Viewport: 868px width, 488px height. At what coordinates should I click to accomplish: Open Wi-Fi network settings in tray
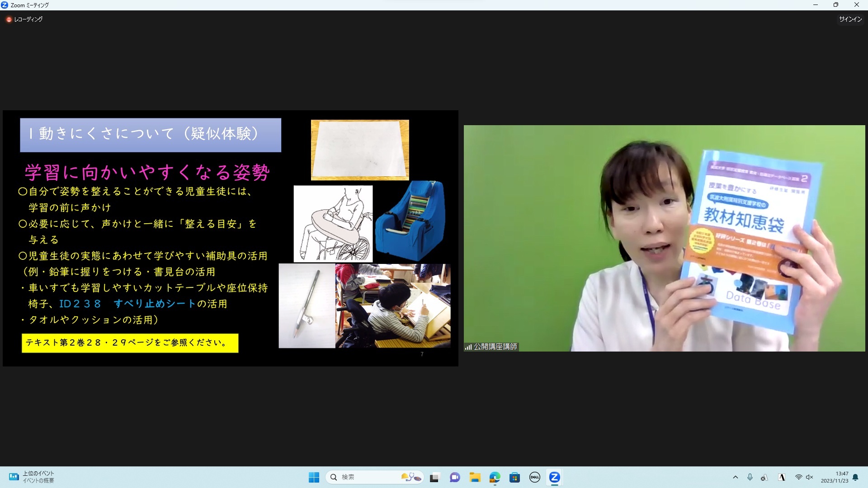tap(799, 477)
